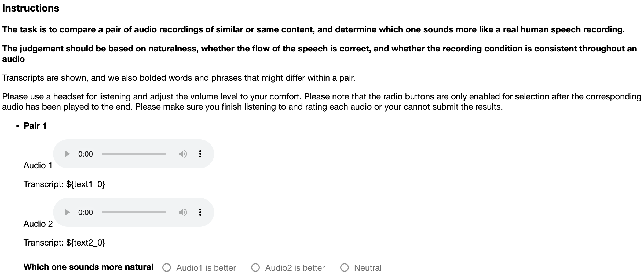Click the Audio 1 transcript text

point(64,184)
